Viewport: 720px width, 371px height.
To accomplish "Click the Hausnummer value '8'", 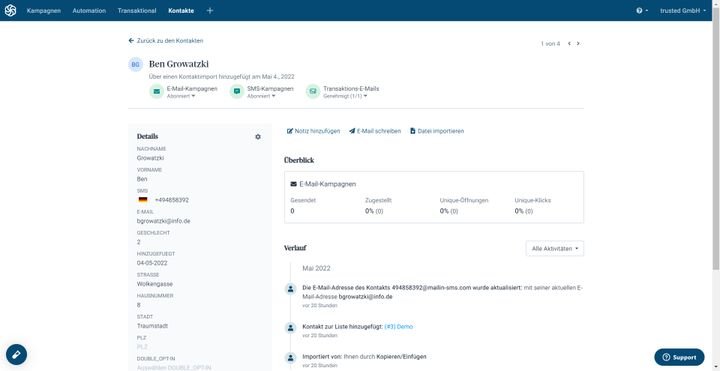I will coord(139,305).
